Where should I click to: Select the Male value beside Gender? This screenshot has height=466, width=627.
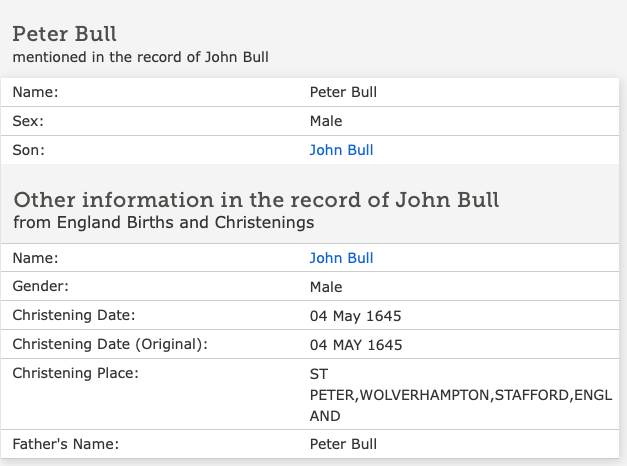point(326,287)
